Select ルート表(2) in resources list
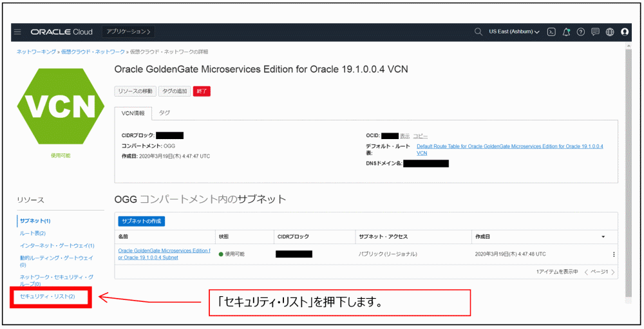Image resolution: width=644 pixels, height=329 pixels. [x=33, y=233]
